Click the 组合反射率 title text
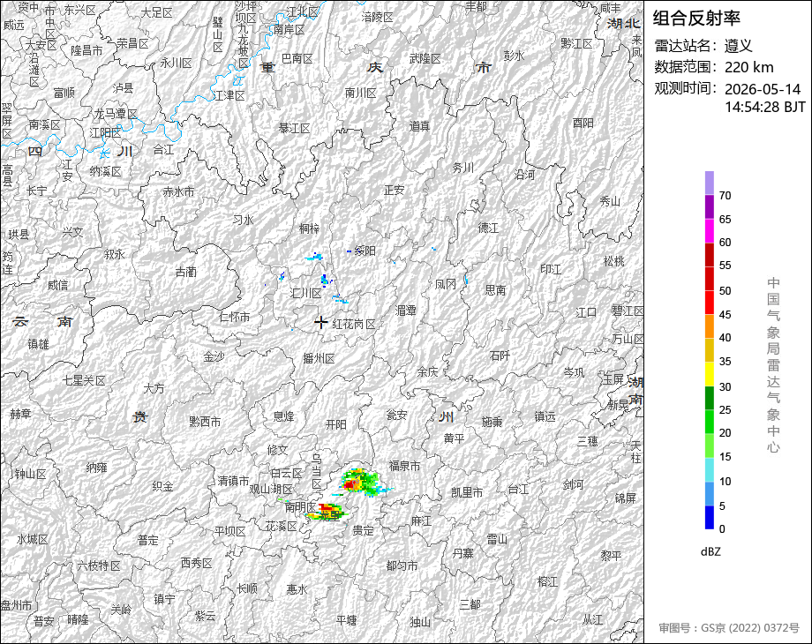This screenshot has width=812, height=644. pyautogui.click(x=696, y=19)
